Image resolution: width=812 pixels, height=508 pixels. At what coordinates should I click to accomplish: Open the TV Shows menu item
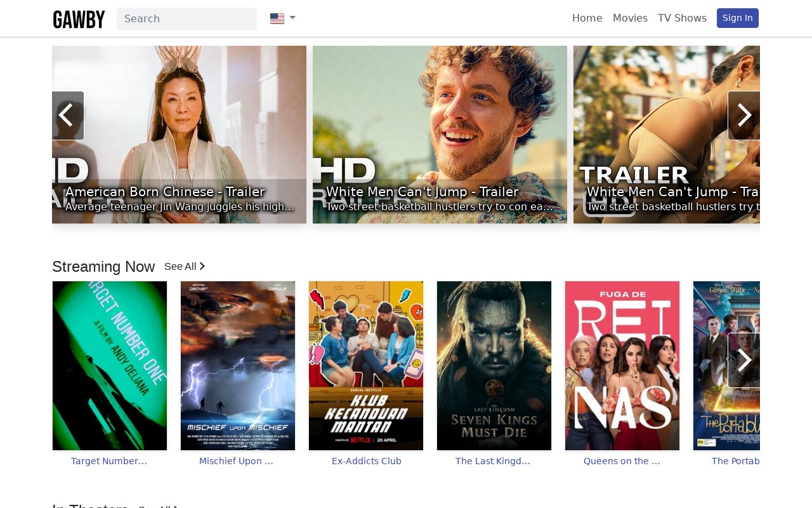(x=682, y=18)
